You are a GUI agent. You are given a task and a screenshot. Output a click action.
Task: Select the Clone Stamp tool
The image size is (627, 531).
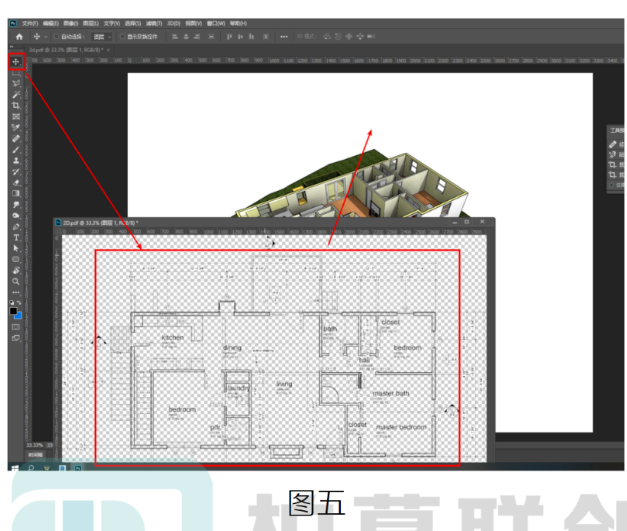coord(16,160)
